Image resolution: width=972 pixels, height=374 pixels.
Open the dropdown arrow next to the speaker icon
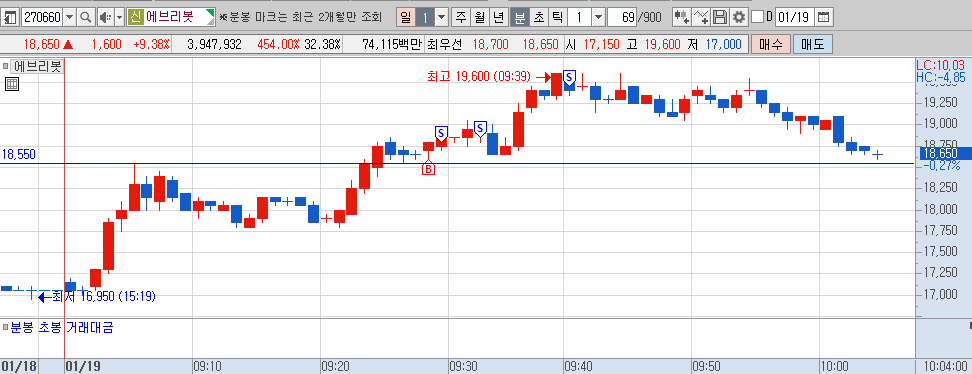120,17
